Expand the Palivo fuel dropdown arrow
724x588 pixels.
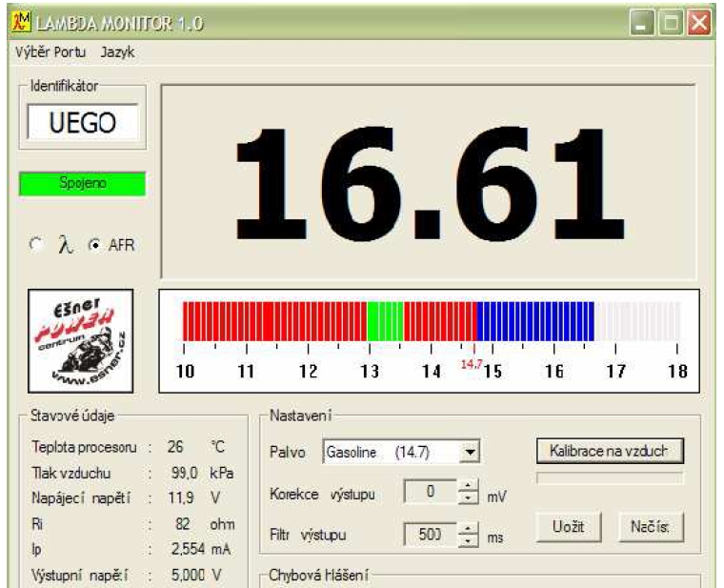point(470,452)
